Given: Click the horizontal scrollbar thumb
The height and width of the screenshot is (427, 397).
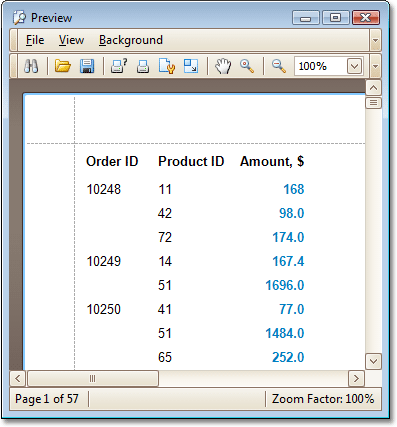Looking at the screenshot, I should click(93, 378).
